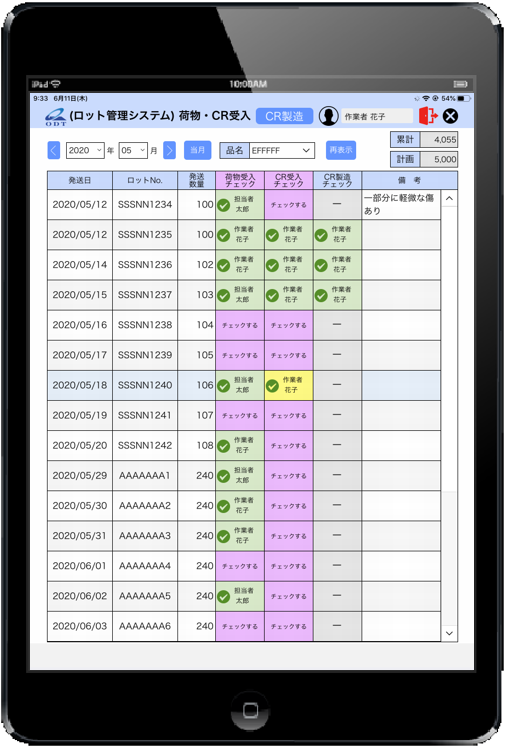This screenshot has width=506, height=748.
Task: Click the black X close icon in header
Action: 450,116
